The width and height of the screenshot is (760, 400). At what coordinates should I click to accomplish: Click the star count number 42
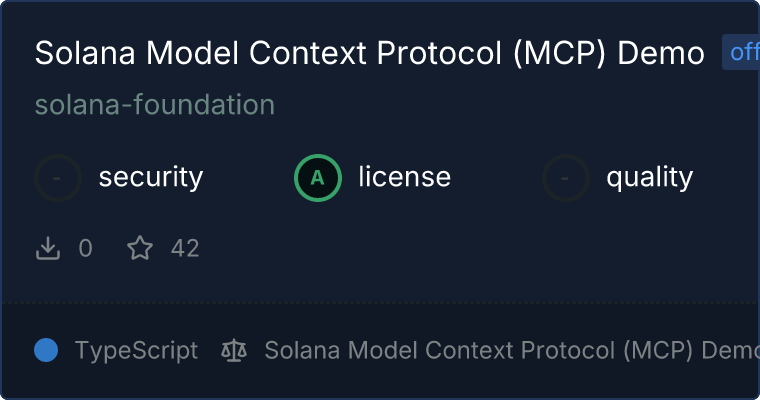185,248
